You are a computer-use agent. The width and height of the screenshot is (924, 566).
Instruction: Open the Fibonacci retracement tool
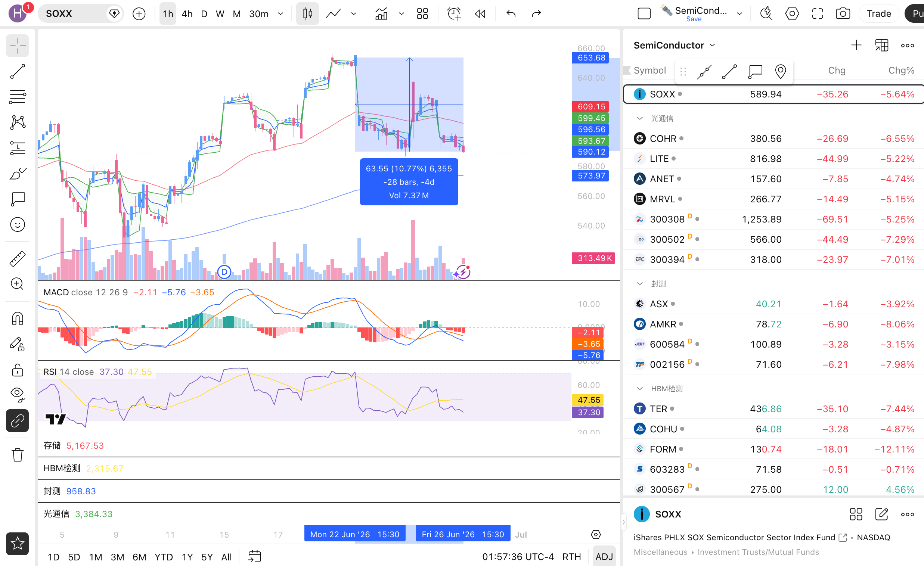coord(17,97)
